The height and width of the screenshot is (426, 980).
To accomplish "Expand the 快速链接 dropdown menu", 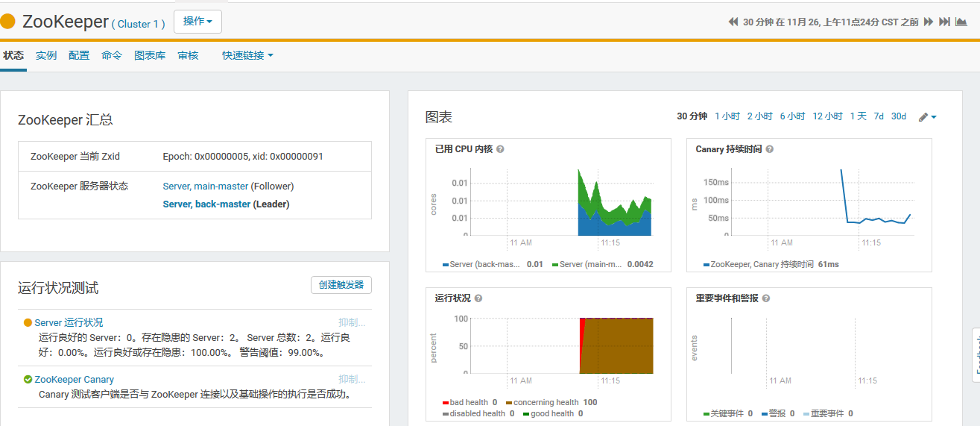I will (247, 55).
